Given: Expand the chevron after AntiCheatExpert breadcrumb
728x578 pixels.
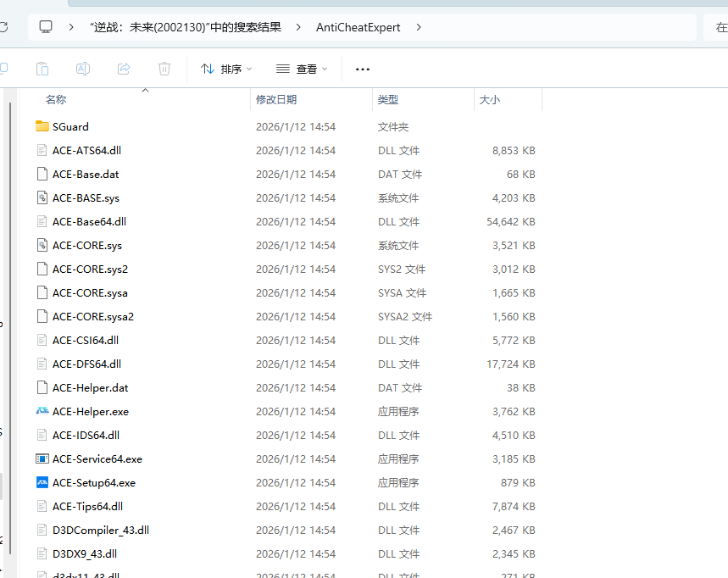Looking at the screenshot, I should tap(418, 27).
